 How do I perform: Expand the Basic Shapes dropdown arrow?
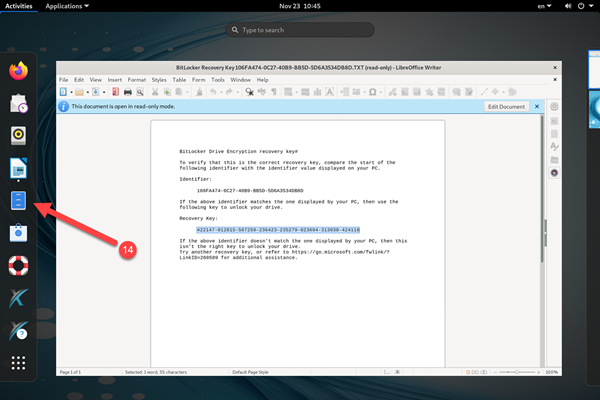tap(503, 92)
